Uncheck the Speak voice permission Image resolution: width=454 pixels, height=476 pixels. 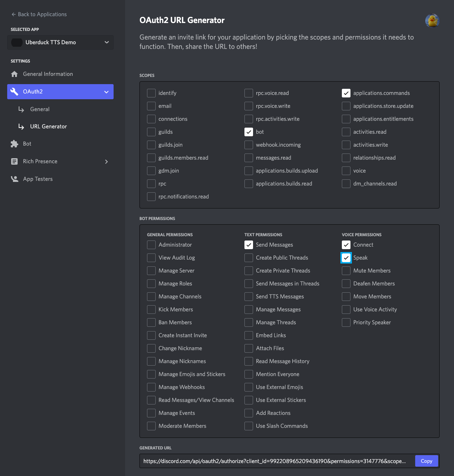pos(346,258)
